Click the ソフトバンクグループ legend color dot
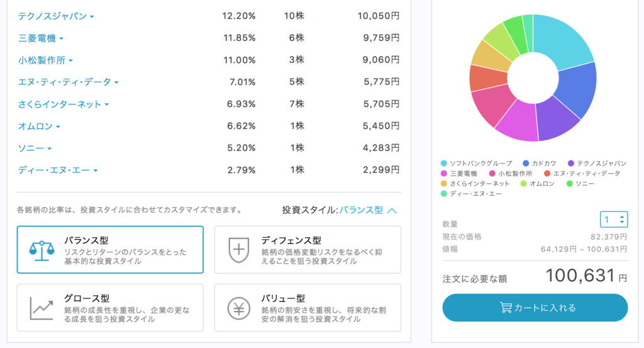 443,164
